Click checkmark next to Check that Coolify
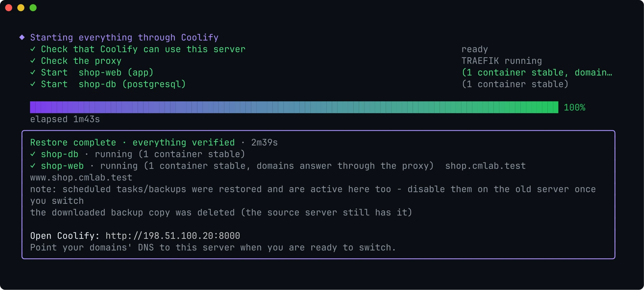The height and width of the screenshot is (290, 644). point(33,49)
